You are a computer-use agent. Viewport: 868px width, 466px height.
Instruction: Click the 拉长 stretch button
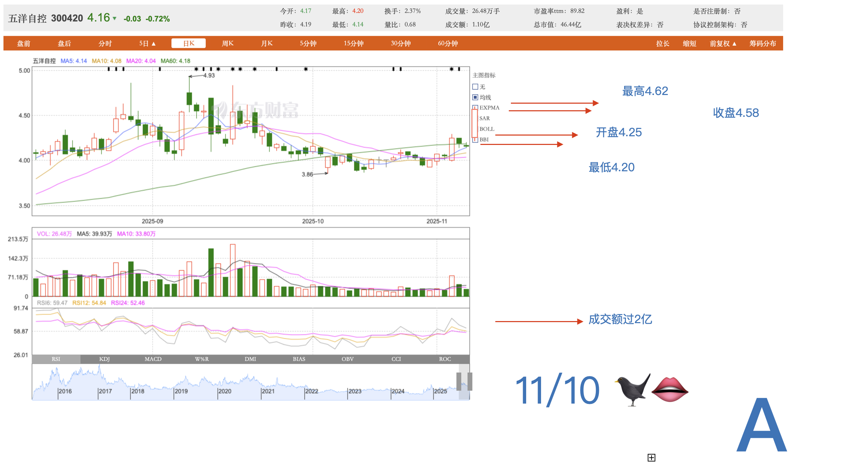click(662, 44)
